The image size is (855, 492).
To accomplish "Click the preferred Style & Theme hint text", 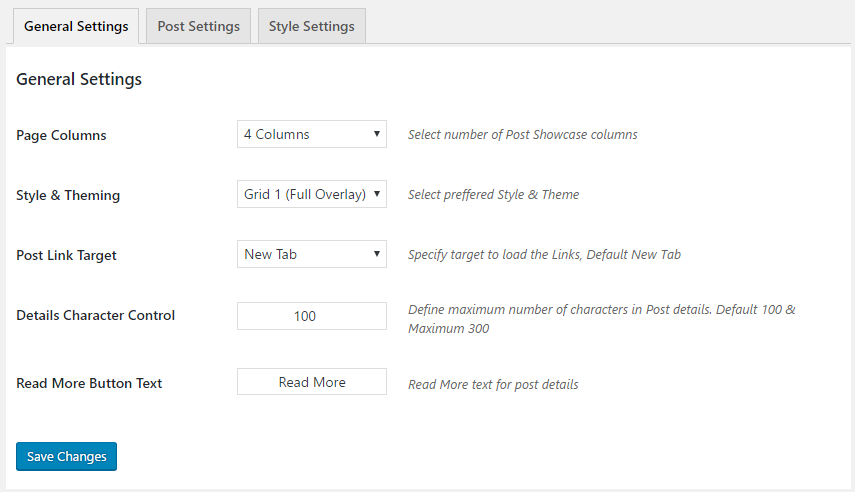I will (x=493, y=194).
